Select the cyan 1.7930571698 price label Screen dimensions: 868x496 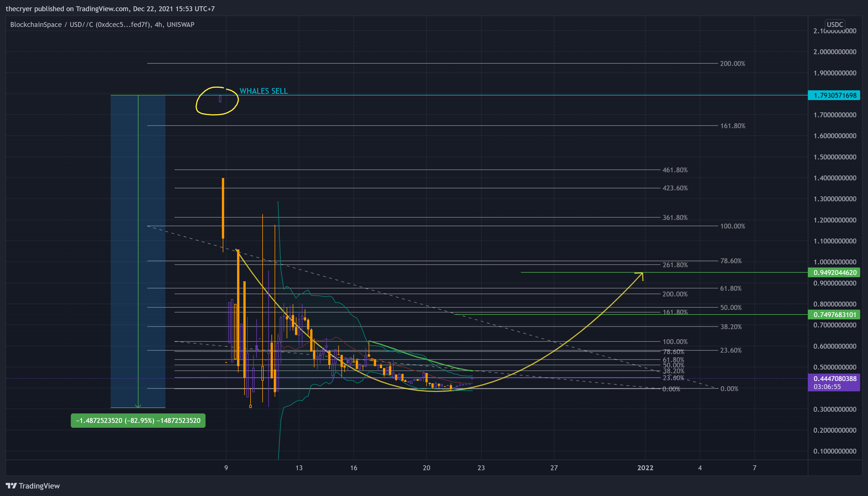[834, 95]
